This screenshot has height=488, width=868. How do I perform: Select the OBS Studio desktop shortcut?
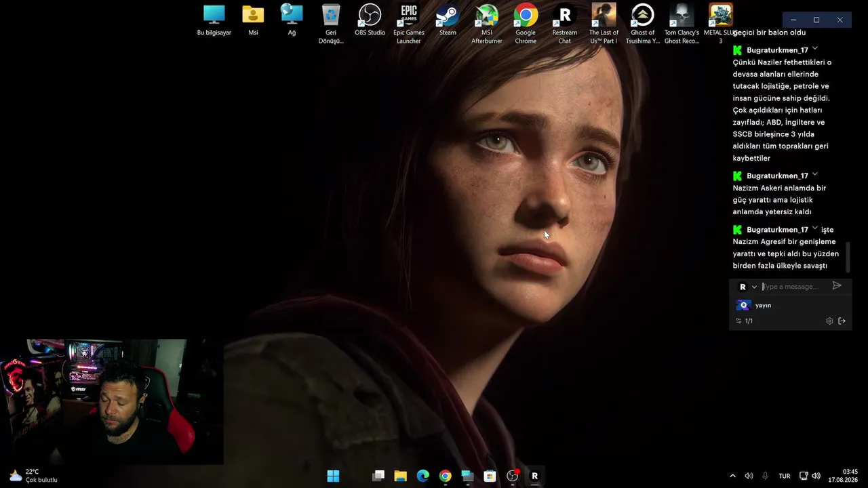(x=370, y=20)
